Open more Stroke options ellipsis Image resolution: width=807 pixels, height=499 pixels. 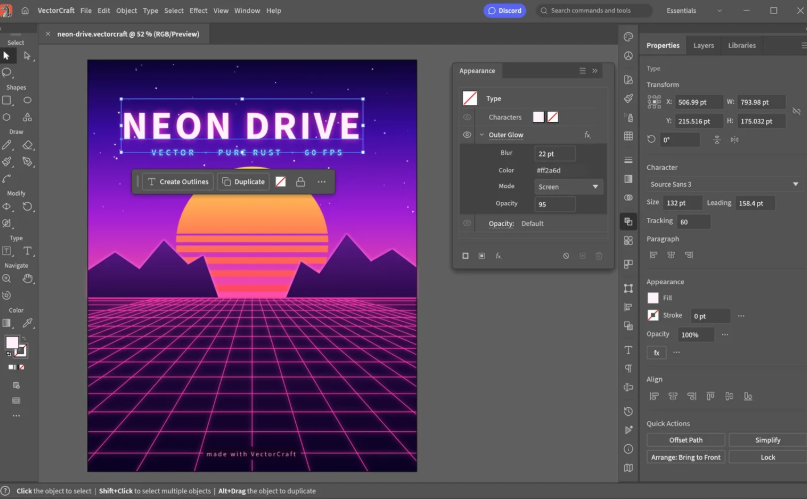pos(741,316)
